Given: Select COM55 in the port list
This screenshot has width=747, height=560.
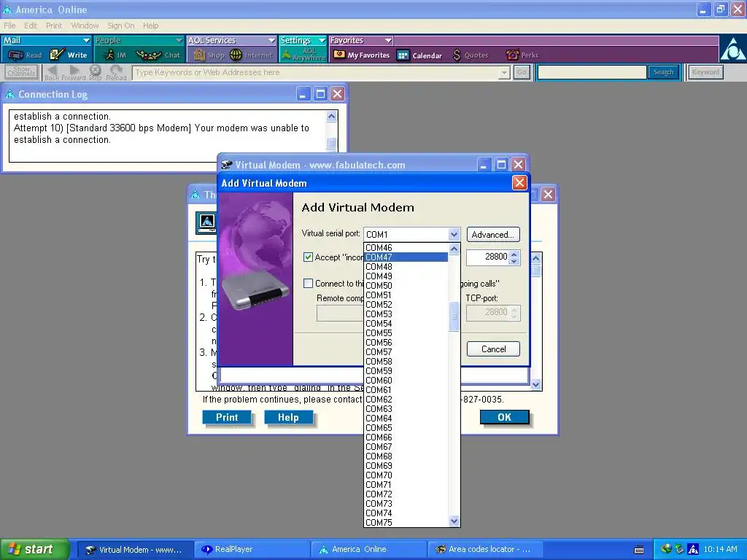Looking at the screenshot, I should tap(406, 332).
